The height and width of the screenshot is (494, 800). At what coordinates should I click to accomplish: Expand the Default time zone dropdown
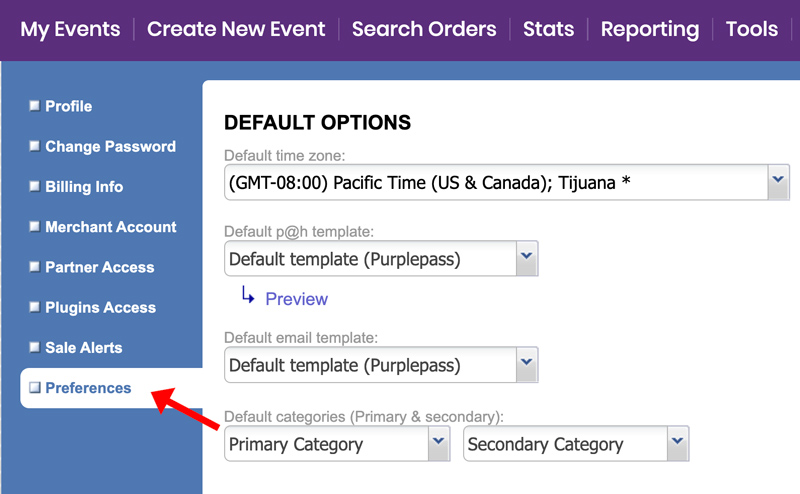pos(507,182)
